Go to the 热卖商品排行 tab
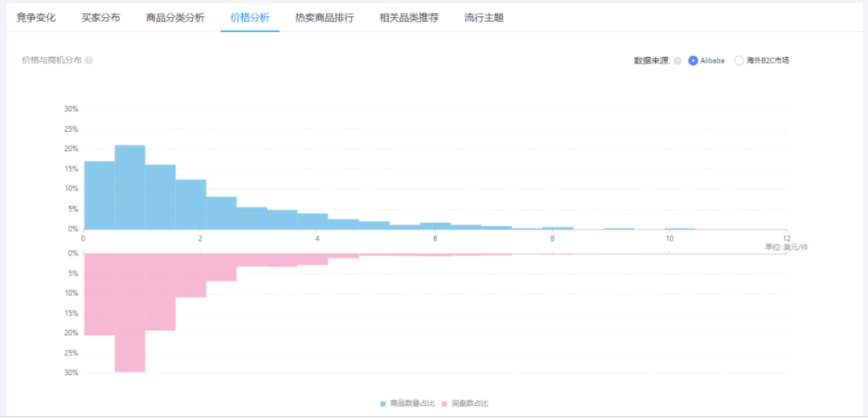Image resolution: width=868 pixels, height=418 pixels. point(325,18)
